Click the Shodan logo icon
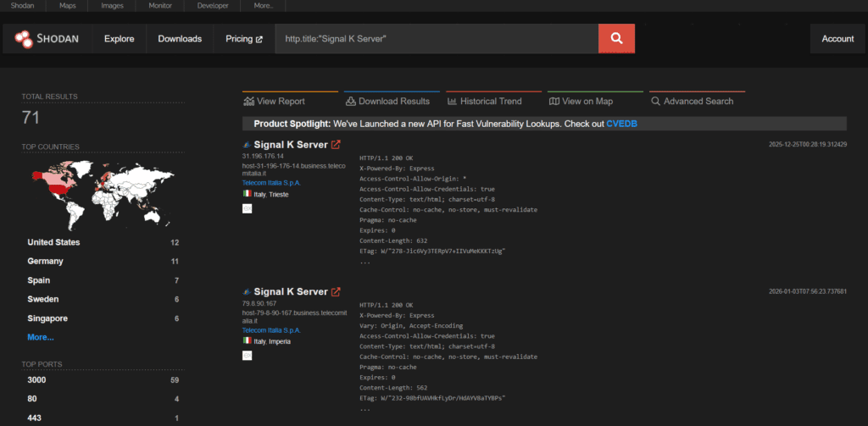The image size is (868, 426). 24,39
